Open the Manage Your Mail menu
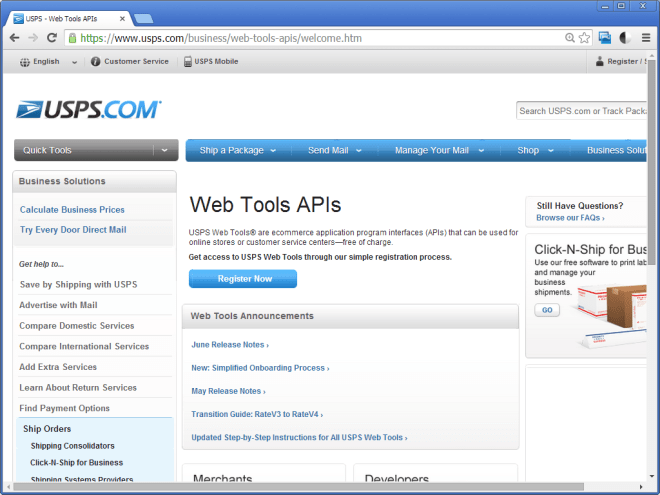 439,150
